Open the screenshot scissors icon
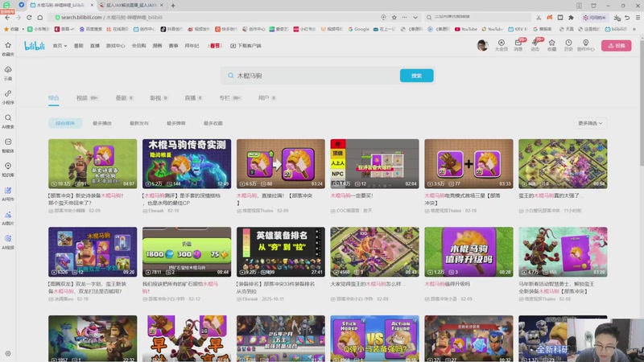 point(539,17)
